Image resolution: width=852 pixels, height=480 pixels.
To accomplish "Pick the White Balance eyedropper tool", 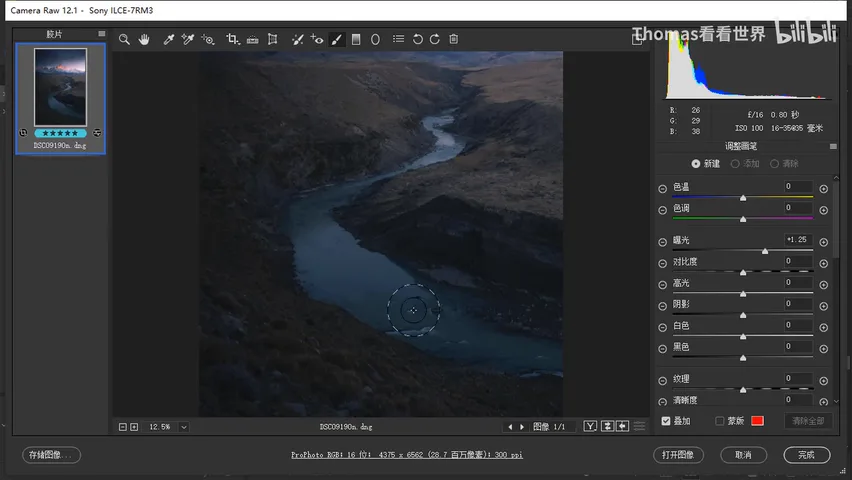I will (169, 39).
